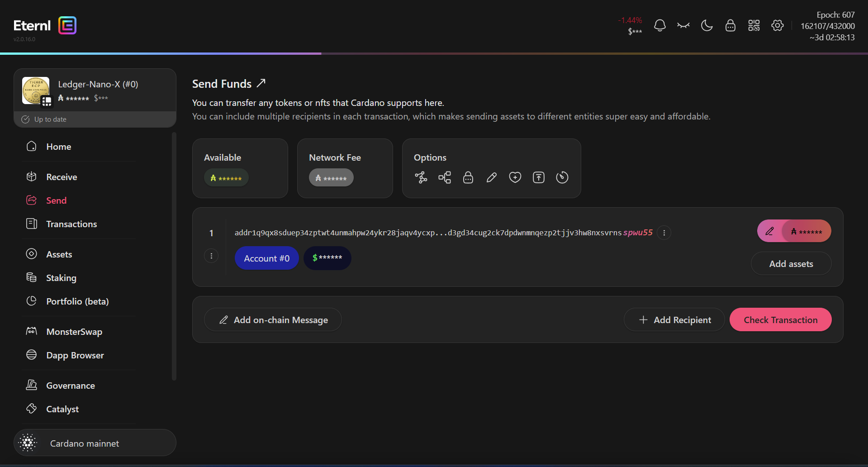
Task: Go to Transactions in the sidebar
Action: [x=71, y=224]
